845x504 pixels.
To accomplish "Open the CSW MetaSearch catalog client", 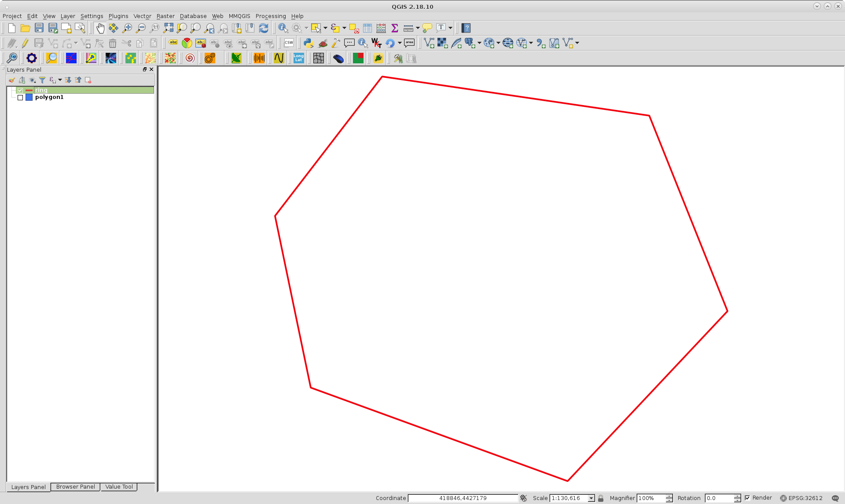I will point(289,43).
